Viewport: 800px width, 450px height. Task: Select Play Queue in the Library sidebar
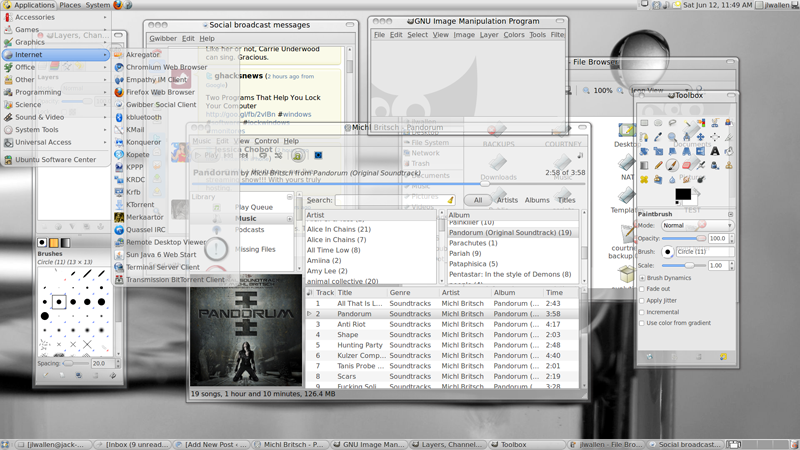click(x=253, y=207)
